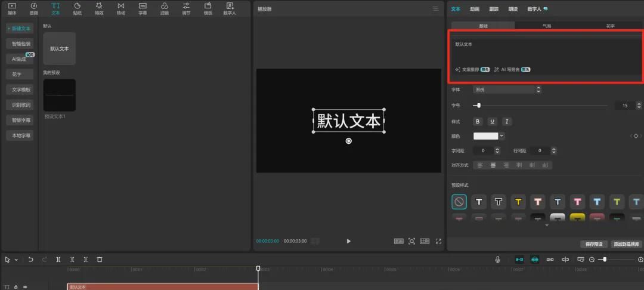
Task: Open the 调节 (Adjust) panel icon
Action: (x=186, y=8)
